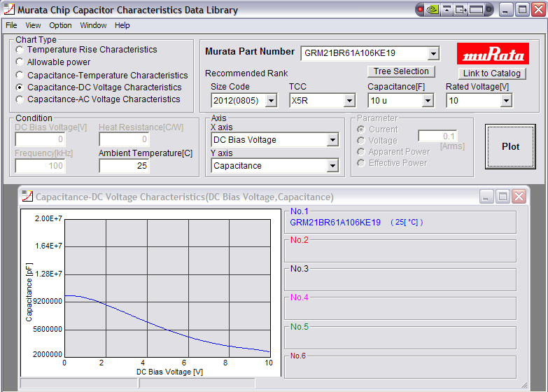Select Temperature Rise Characteristics chart type
This screenshot has width=548, height=392.
20,50
